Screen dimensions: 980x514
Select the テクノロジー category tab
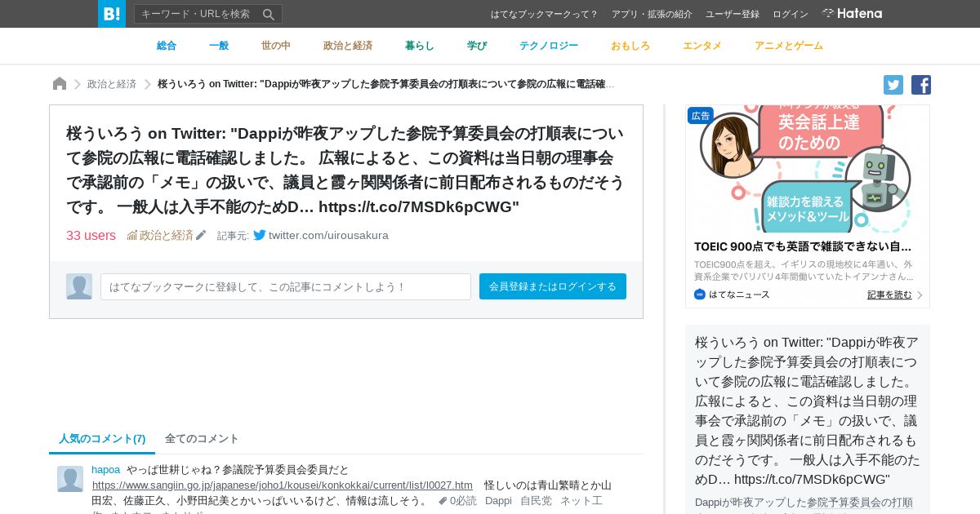(x=549, y=46)
